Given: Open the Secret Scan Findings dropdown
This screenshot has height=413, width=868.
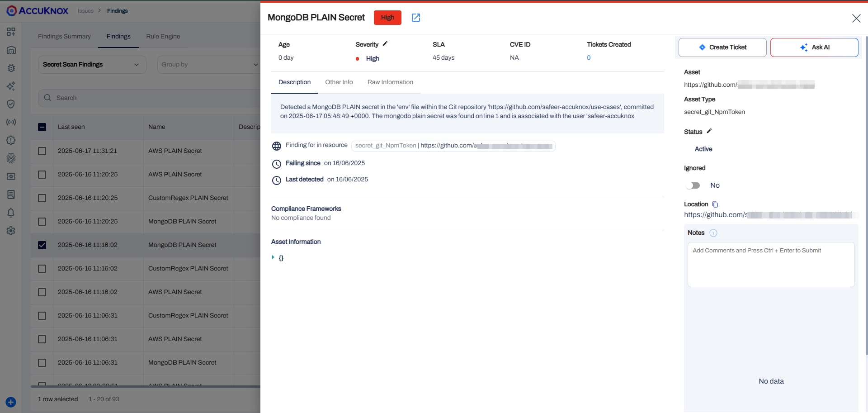Looking at the screenshot, I should [x=92, y=65].
